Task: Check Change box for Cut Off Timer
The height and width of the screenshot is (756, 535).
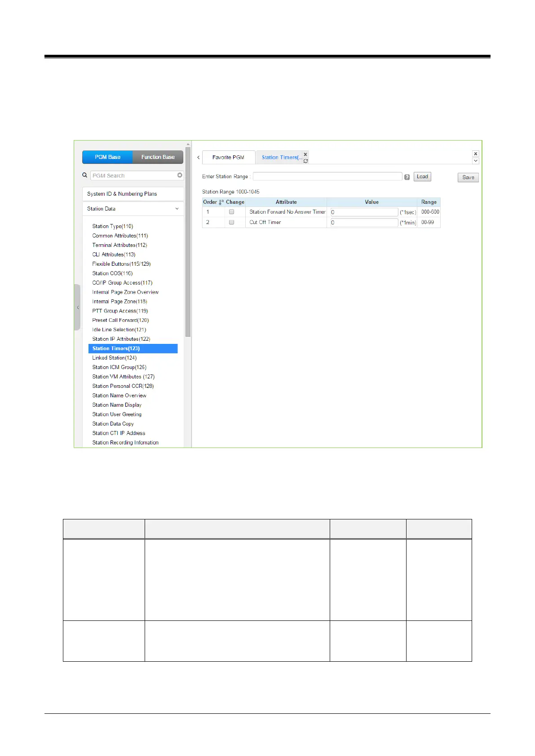Action: pyautogui.click(x=232, y=222)
